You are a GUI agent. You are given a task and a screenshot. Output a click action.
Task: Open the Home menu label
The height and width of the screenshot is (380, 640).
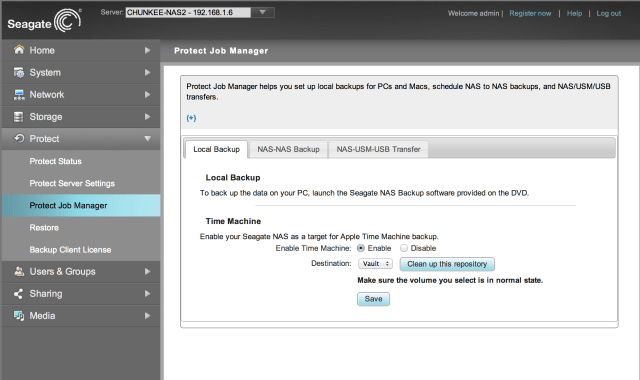[x=42, y=50]
